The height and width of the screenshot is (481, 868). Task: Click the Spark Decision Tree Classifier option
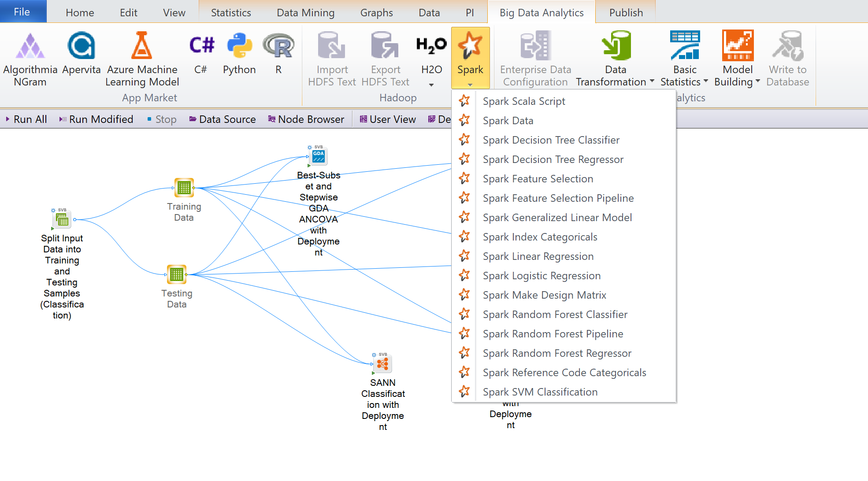coord(549,140)
